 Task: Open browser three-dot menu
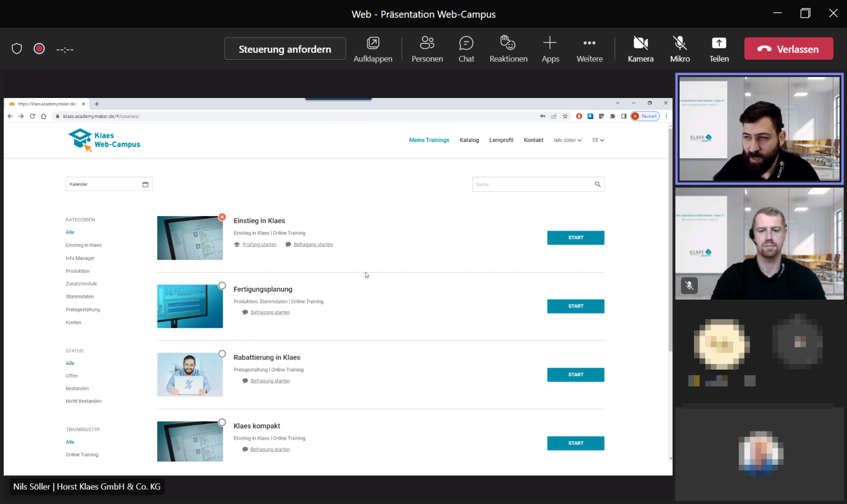tap(666, 116)
